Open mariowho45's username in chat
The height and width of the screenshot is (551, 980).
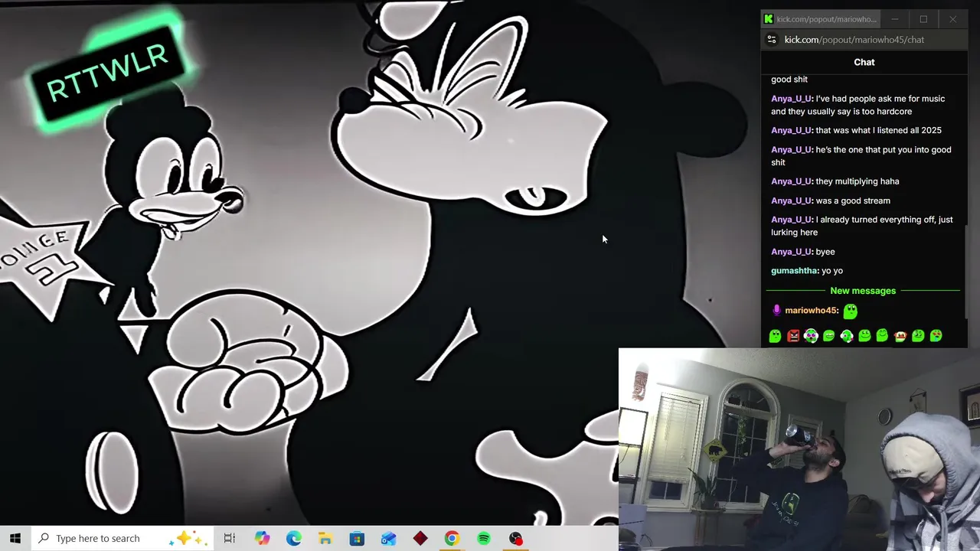tap(812, 311)
